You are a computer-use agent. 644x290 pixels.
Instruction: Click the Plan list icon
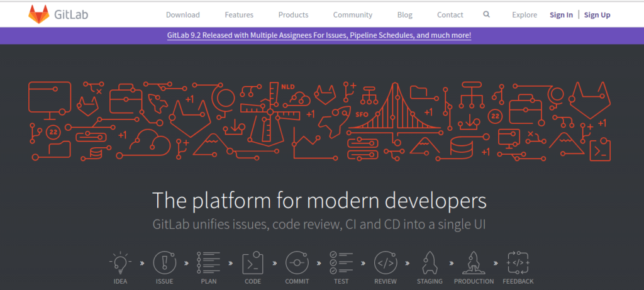(208, 261)
